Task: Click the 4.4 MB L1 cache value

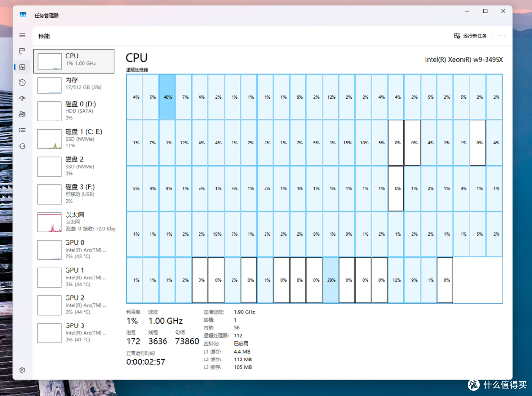Action: point(242,352)
